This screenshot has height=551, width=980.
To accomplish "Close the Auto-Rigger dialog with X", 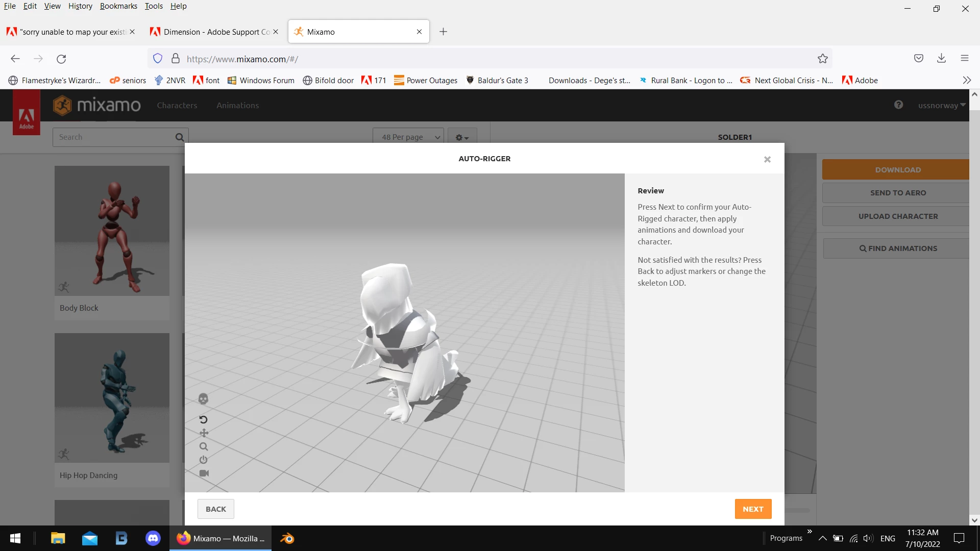I will pos(767,160).
